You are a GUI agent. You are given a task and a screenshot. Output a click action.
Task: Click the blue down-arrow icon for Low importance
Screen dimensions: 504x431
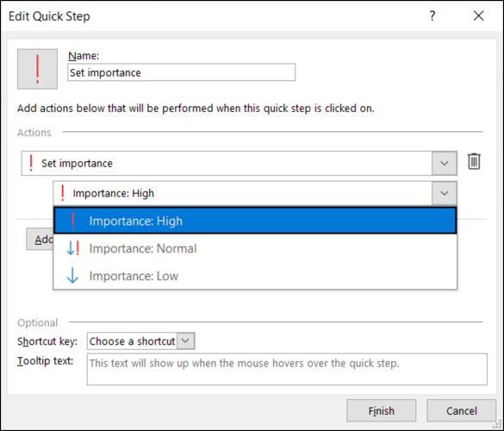pyautogui.click(x=72, y=276)
